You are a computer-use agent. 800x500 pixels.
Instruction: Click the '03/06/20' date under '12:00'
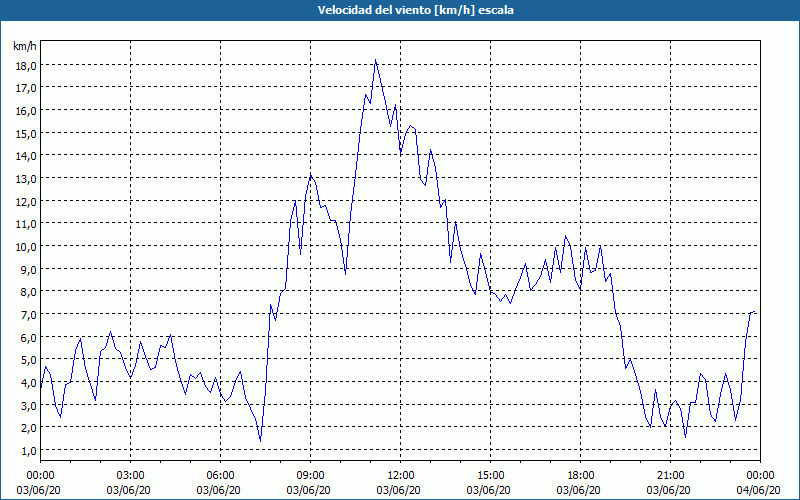pyautogui.click(x=398, y=490)
